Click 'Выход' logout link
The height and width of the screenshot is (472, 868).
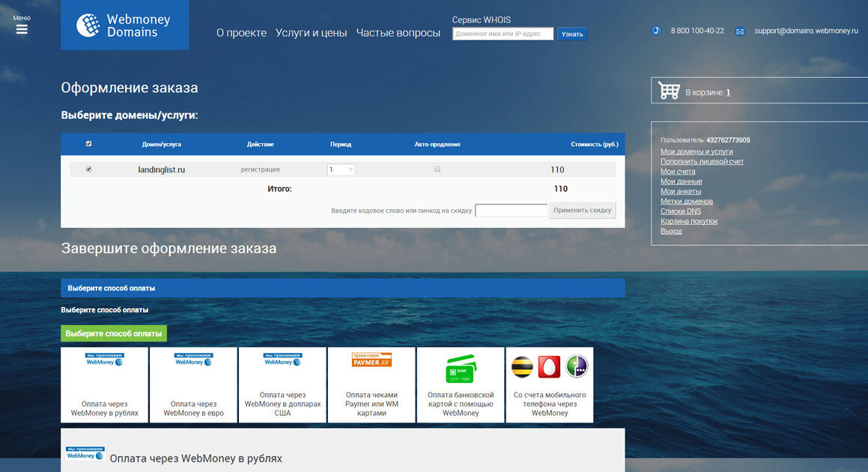coord(671,231)
